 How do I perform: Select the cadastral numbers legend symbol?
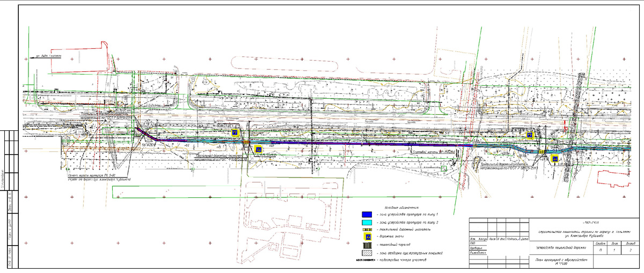[x=365, y=260]
